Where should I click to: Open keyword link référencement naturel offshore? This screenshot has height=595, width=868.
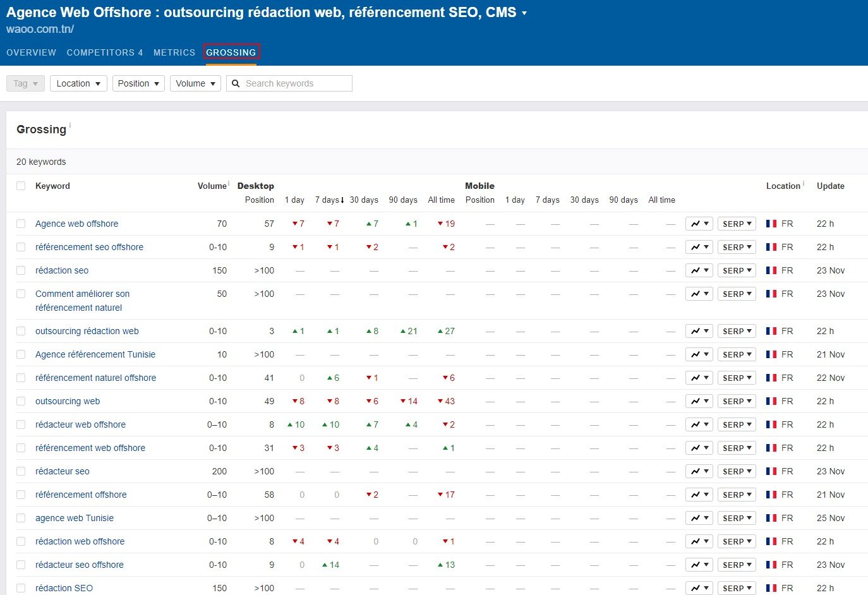pyautogui.click(x=95, y=378)
